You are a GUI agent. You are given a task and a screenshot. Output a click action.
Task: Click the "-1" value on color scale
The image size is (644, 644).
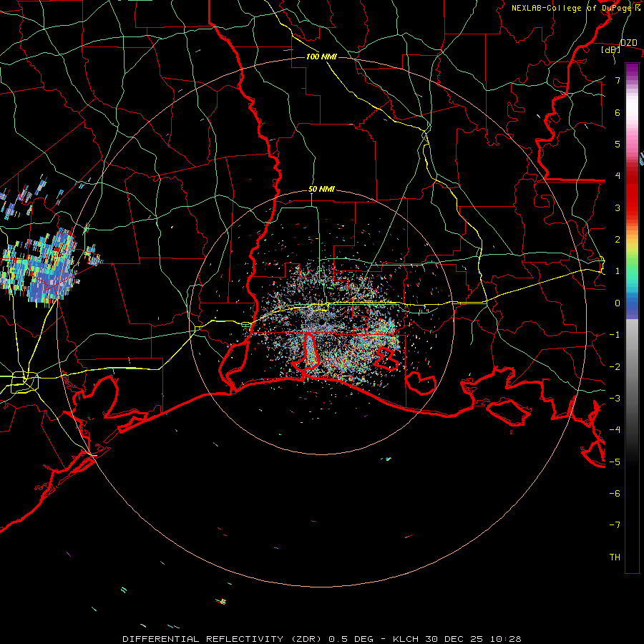[x=615, y=335]
